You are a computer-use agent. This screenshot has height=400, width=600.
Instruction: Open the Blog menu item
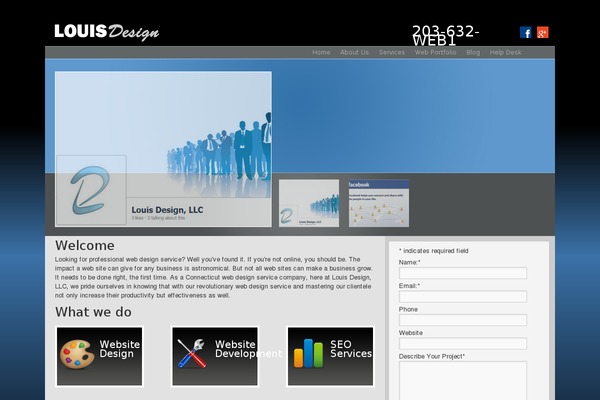click(x=473, y=52)
